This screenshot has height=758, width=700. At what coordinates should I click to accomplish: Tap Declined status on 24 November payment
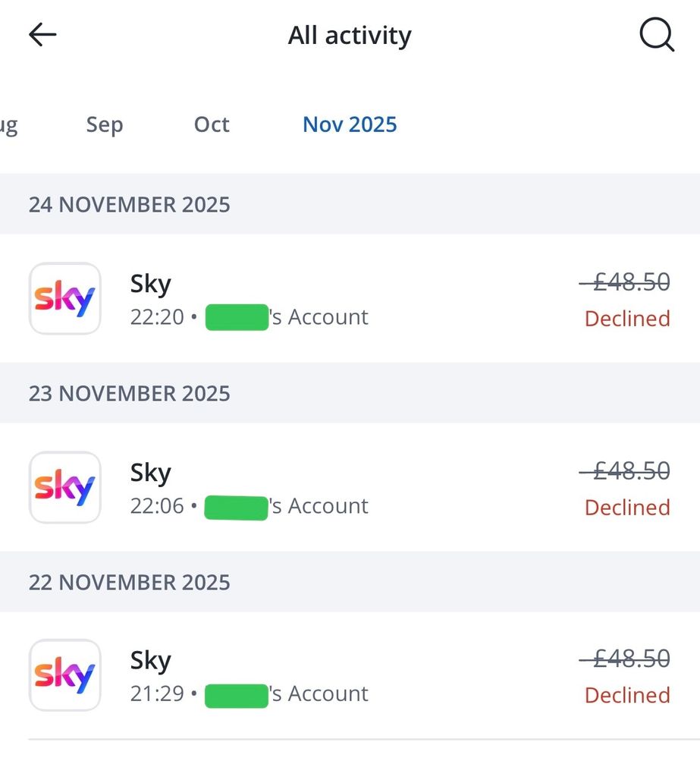point(627,319)
